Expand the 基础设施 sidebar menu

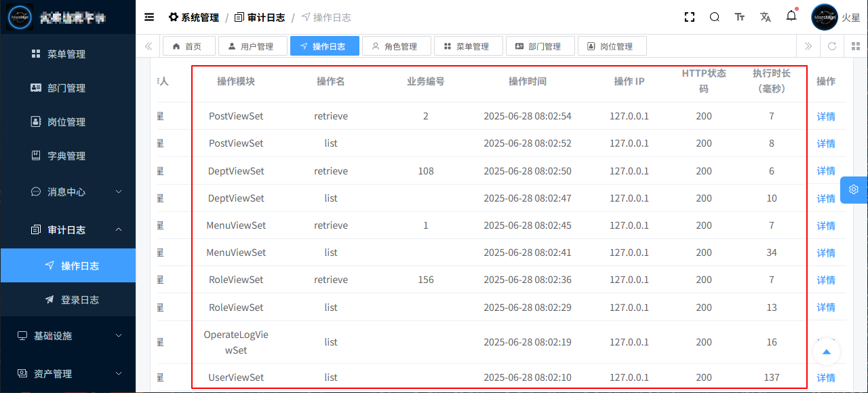click(x=68, y=336)
